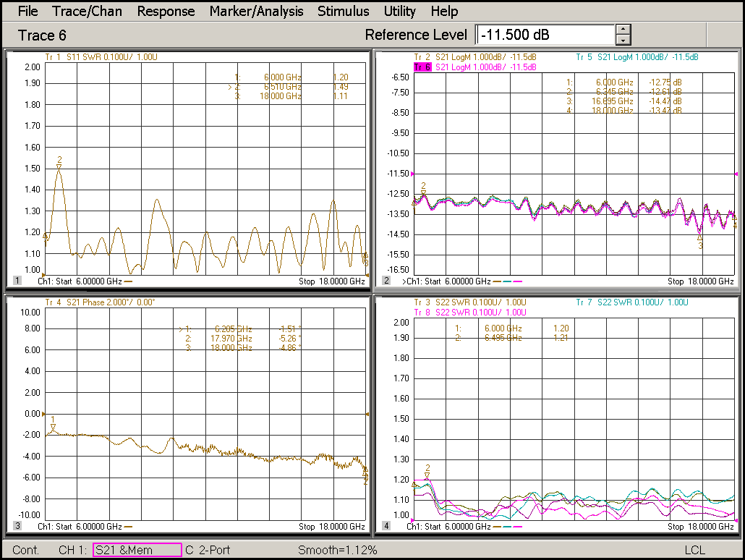This screenshot has height=560, width=745.
Task: Click the C 2-Port calibration status
Action: coord(208,550)
